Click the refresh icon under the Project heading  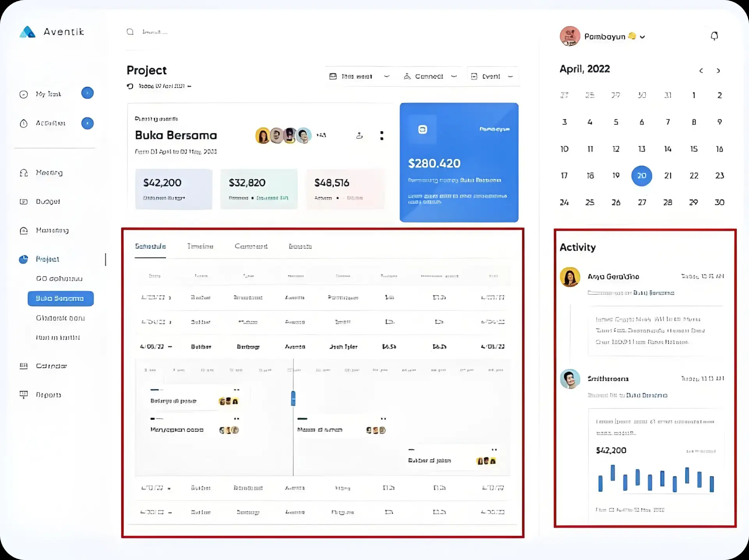pos(130,86)
